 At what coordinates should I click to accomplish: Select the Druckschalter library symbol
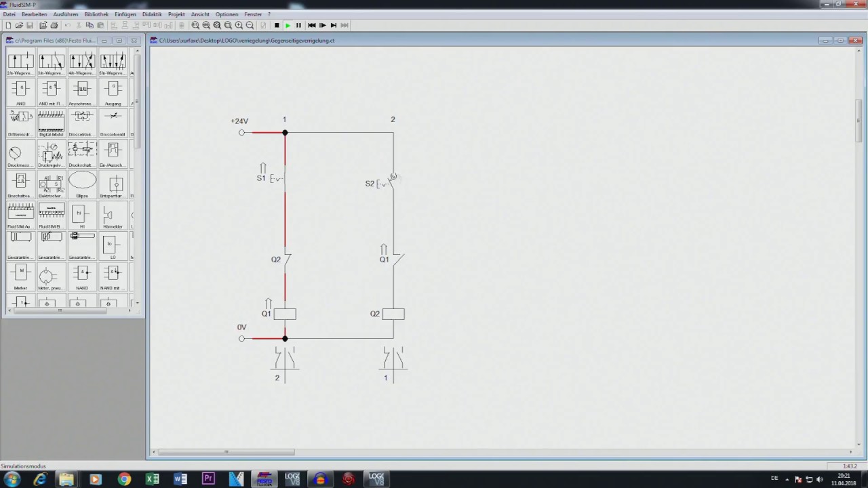[81, 155]
